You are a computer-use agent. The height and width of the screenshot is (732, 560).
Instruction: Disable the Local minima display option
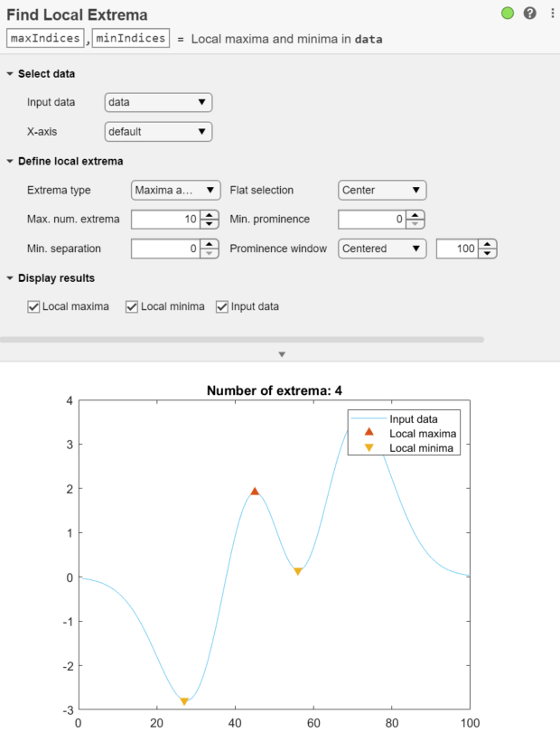click(x=131, y=306)
